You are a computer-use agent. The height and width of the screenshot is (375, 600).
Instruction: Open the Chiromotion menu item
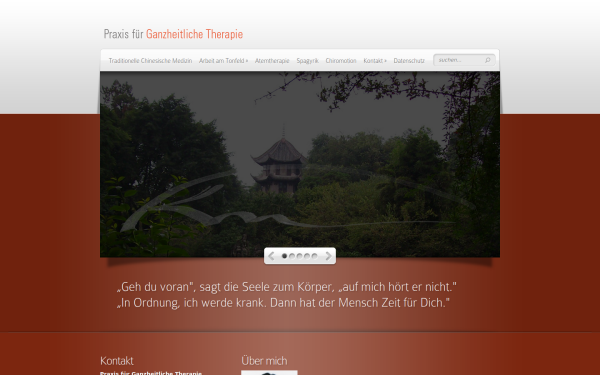[x=341, y=60]
